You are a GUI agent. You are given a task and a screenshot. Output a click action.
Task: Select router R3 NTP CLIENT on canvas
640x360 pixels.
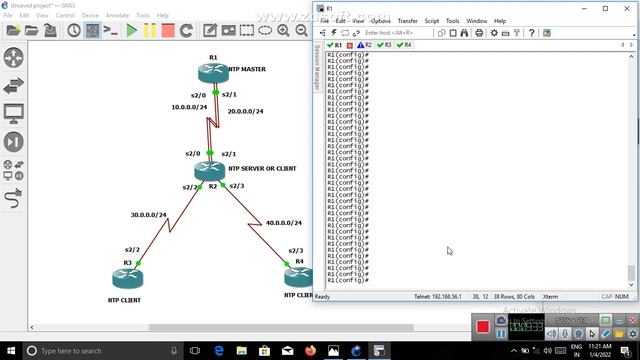tap(128, 279)
